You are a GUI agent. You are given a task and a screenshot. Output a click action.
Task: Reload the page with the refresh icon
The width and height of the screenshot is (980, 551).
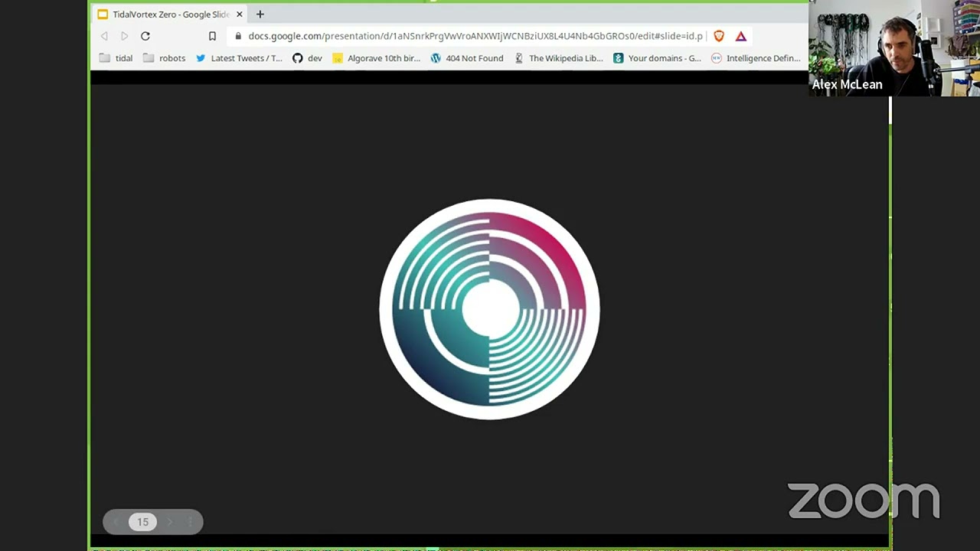pyautogui.click(x=145, y=36)
